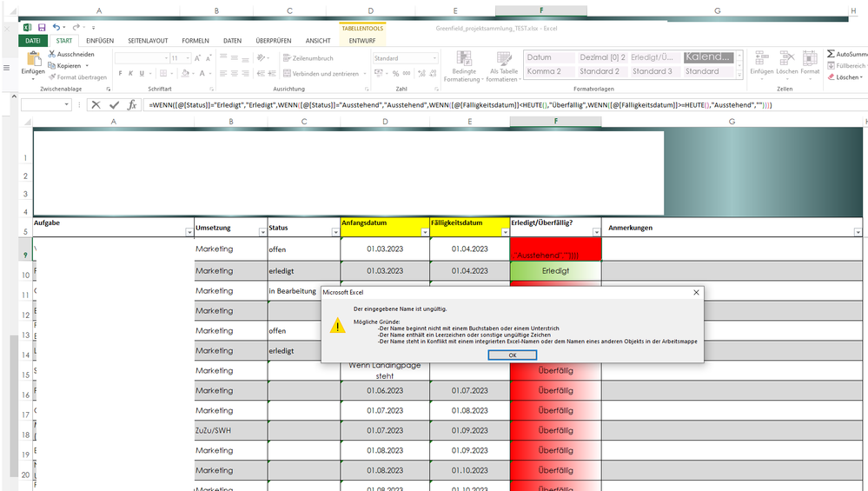Apply the Kalend... cell style
The height and width of the screenshot is (491, 868).
tap(709, 57)
